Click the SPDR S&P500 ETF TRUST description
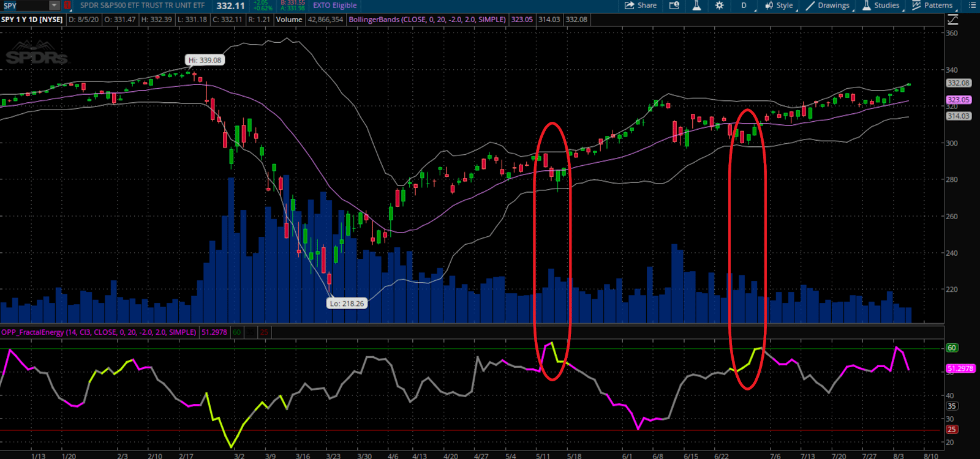 click(142, 6)
